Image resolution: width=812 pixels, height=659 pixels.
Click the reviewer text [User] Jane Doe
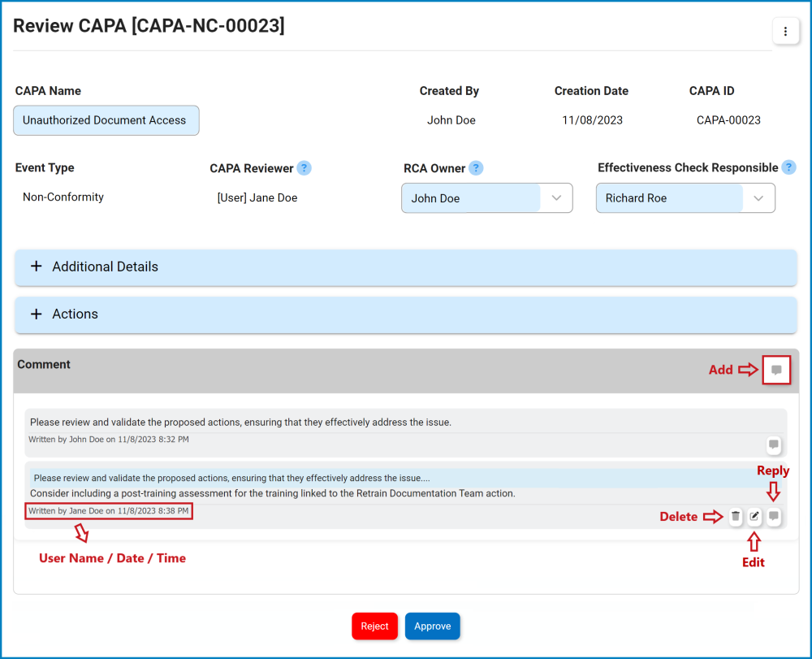pyautogui.click(x=257, y=197)
